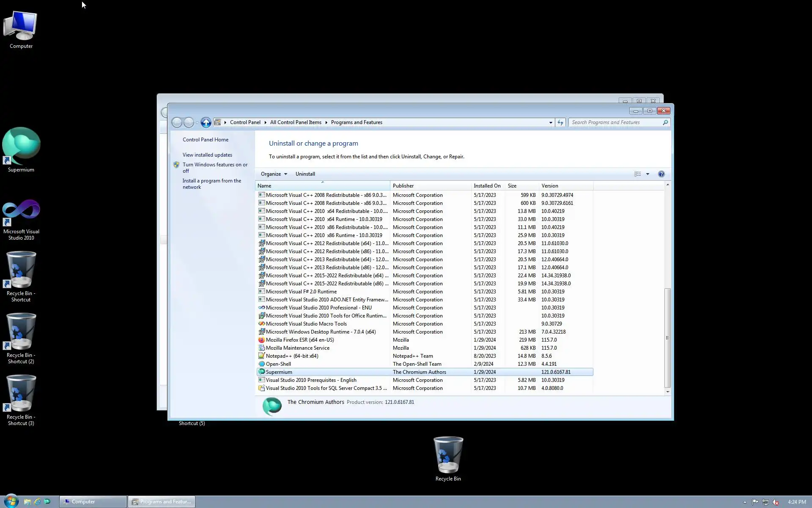The image size is (812, 508).
Task: Open the help question mark icon
Action: point(661,174)
